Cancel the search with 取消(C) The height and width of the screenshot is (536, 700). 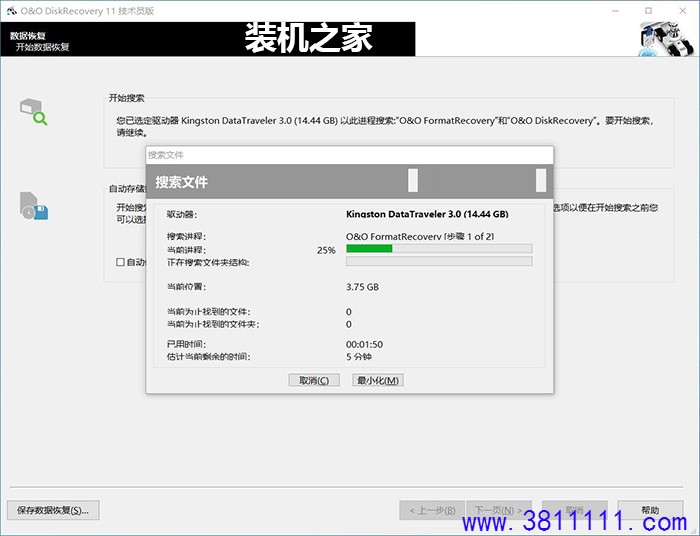(314, 380)
